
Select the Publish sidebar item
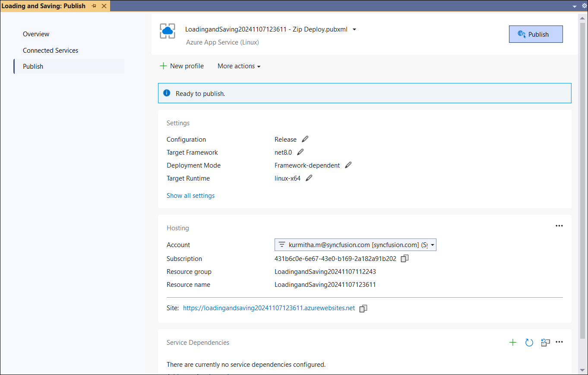[69, 66]
